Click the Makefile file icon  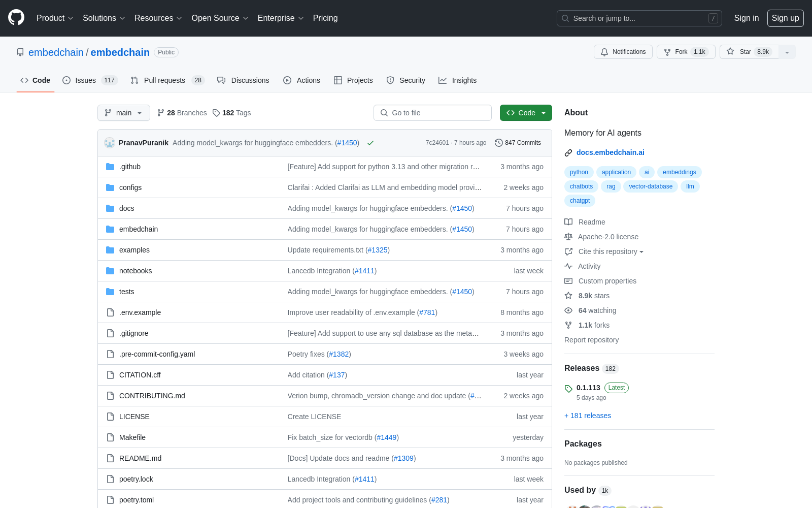[x=110, y=437]
